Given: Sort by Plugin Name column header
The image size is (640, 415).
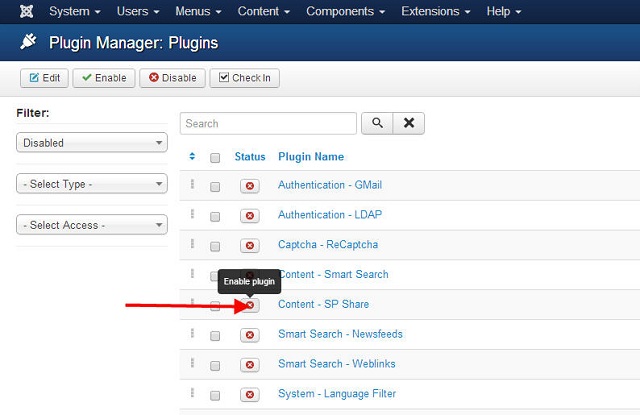Looking at the screenshot, I should 311,157.
